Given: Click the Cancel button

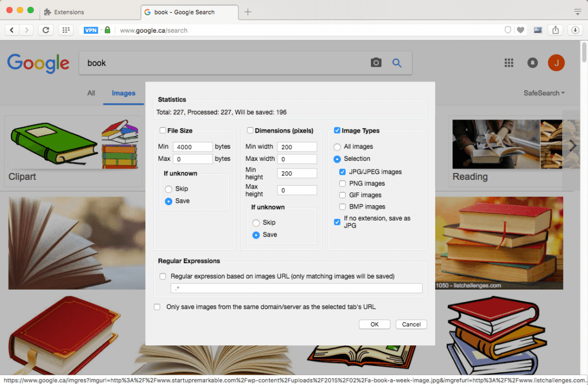Looking at the screenshot, I should (x=411, y=324).
